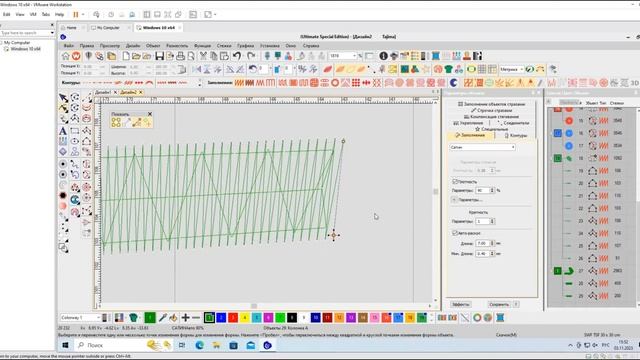
Task: Click the Home icon in main toolbar
Action: click(x=65, y=56)
